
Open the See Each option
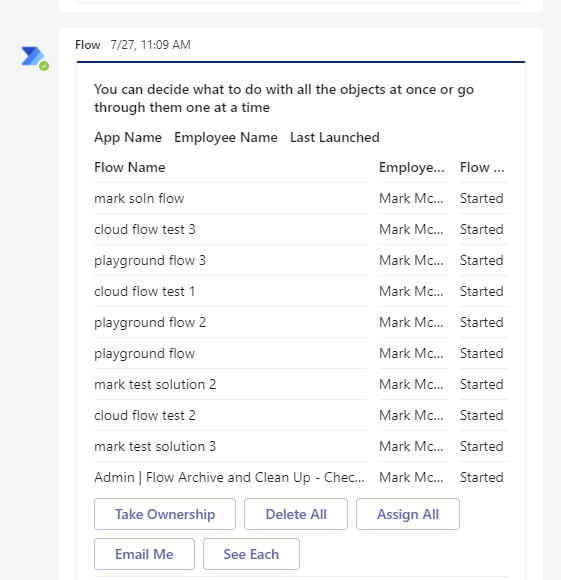tap(251, 554)
